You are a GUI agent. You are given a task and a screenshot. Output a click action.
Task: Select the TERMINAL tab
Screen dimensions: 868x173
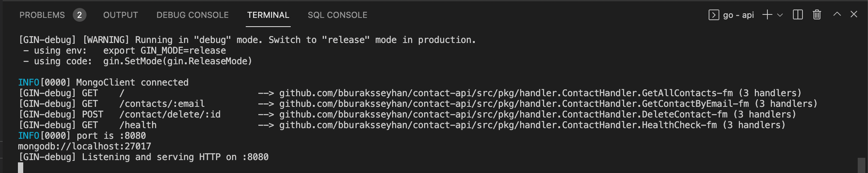pos(268,15)
